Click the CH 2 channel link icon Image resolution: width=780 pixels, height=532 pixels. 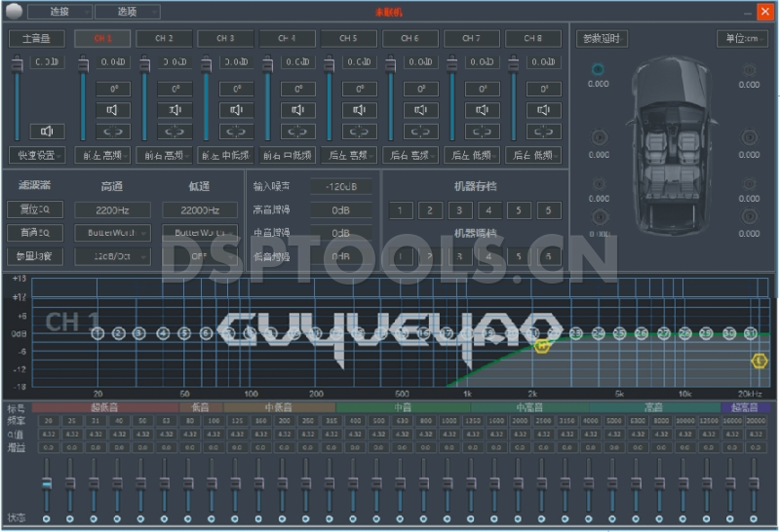pyautogui.click(x=175, y=132)
